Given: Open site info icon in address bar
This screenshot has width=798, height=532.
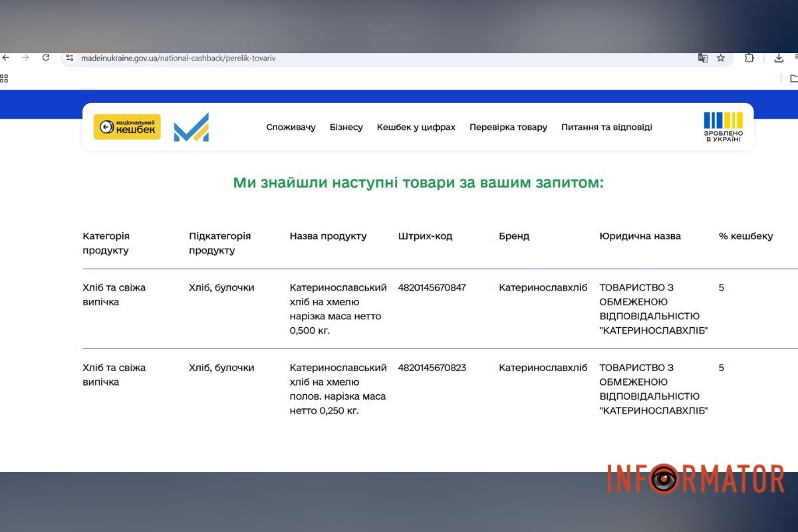Looking at the screenshot, I should 70,58.
